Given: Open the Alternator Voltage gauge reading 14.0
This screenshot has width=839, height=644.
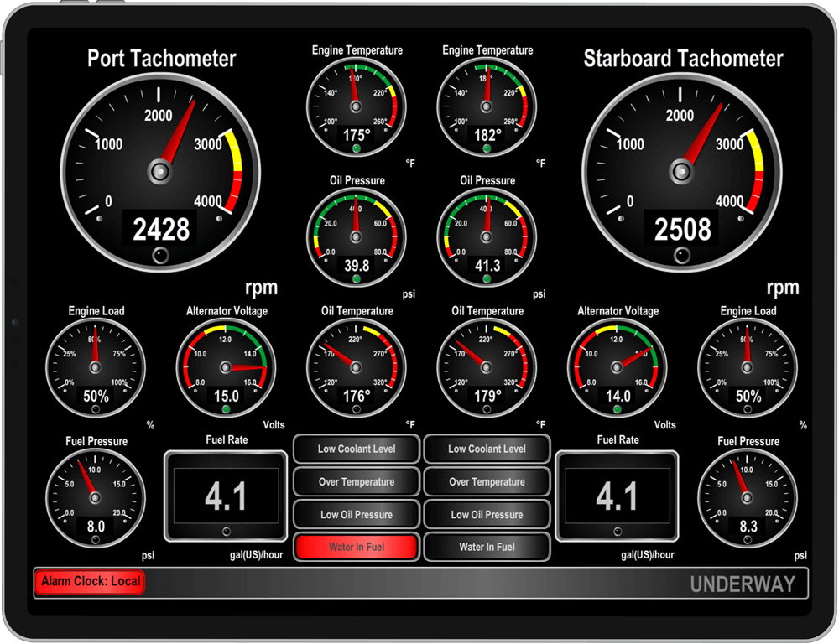Looking at the screenshot, I should (618, 367).
